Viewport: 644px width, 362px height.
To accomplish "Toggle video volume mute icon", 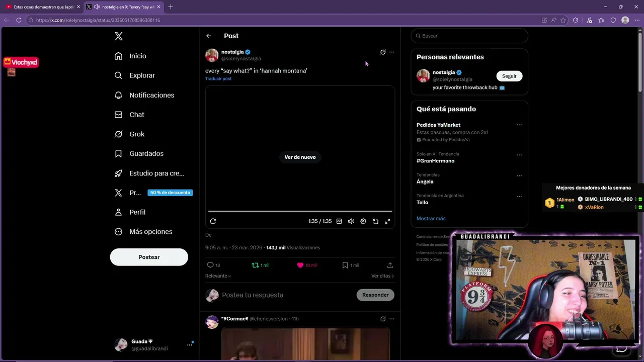I will [x=351, y=221].
